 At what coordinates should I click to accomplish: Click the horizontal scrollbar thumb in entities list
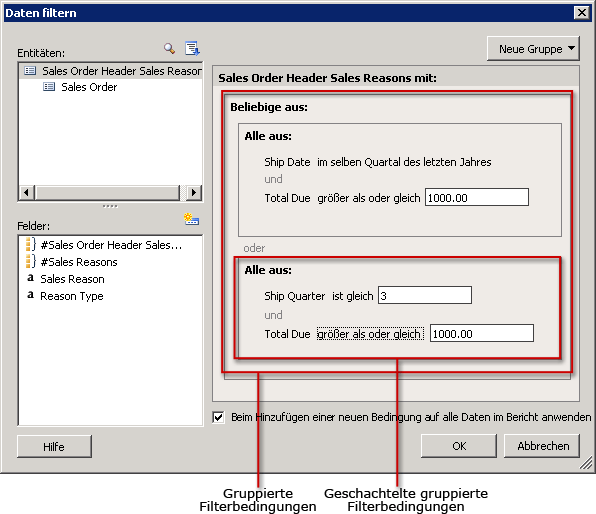107,192
